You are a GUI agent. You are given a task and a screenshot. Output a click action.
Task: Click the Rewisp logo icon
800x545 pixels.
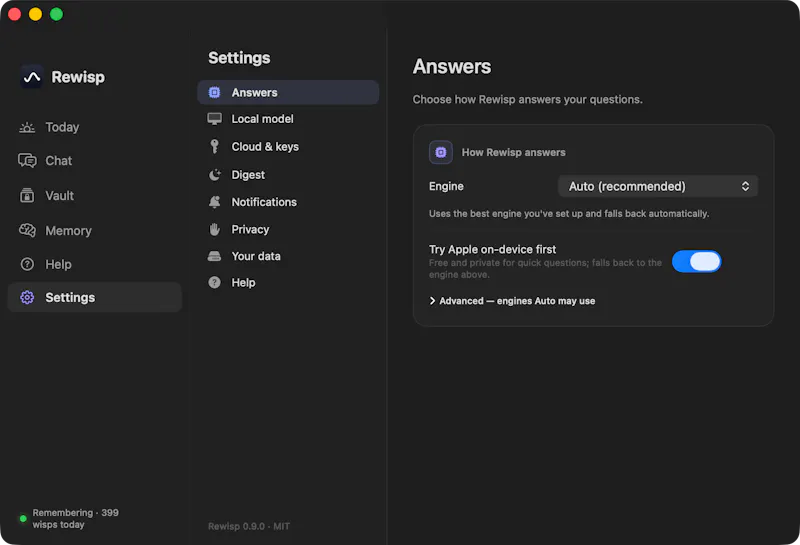coord(32,77)
